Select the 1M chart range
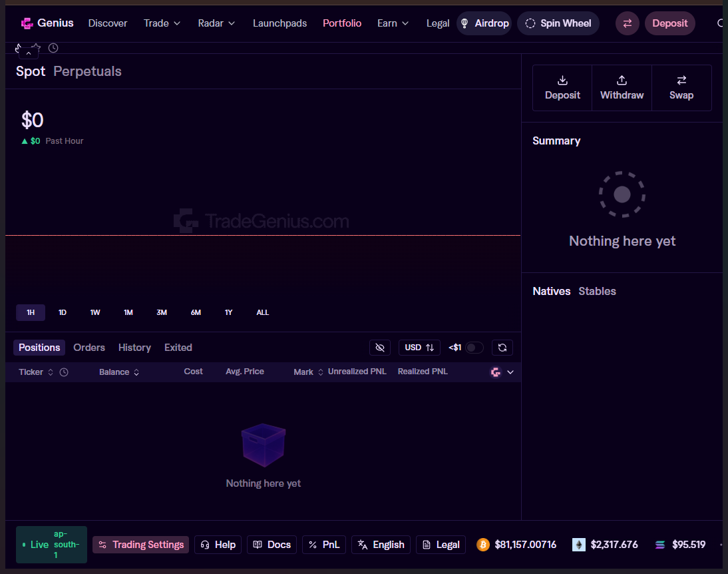The width and height of the screenshot is (728, 574). coord(128,312)
